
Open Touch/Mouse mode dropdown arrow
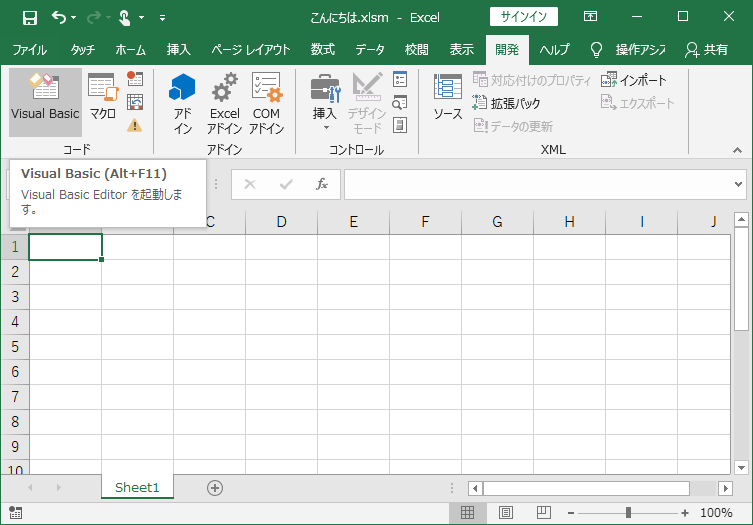coord(142,18)
